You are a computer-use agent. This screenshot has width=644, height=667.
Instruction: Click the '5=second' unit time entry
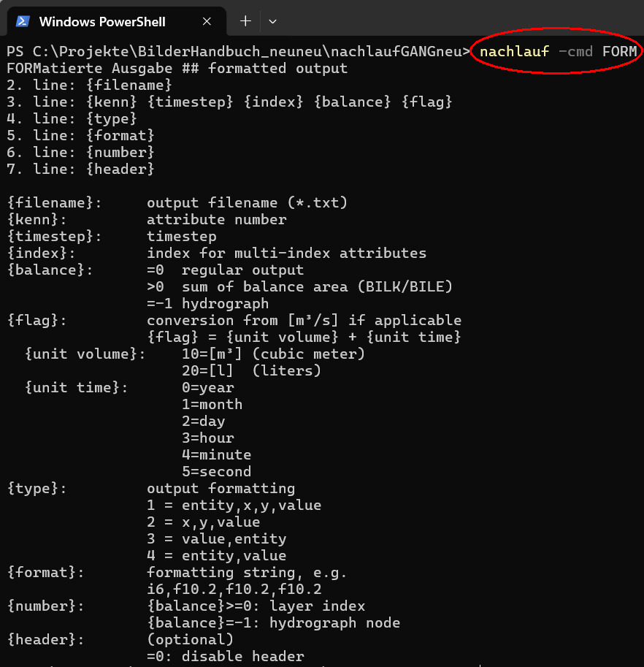click(x=216, y=472)
